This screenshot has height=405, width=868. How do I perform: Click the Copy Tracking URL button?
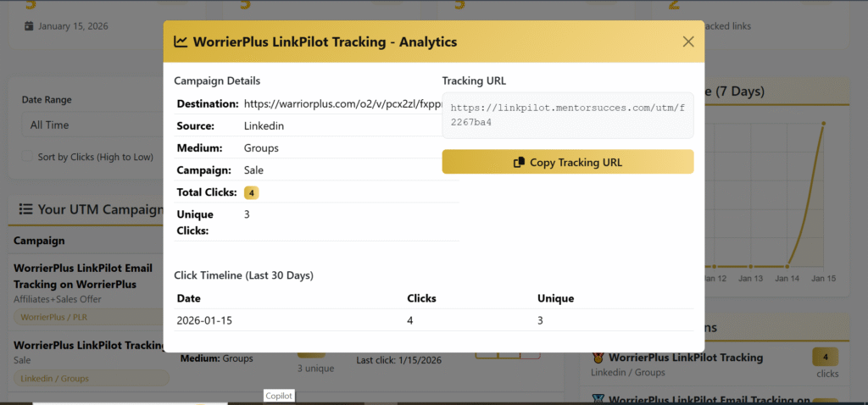coord(567,162)
